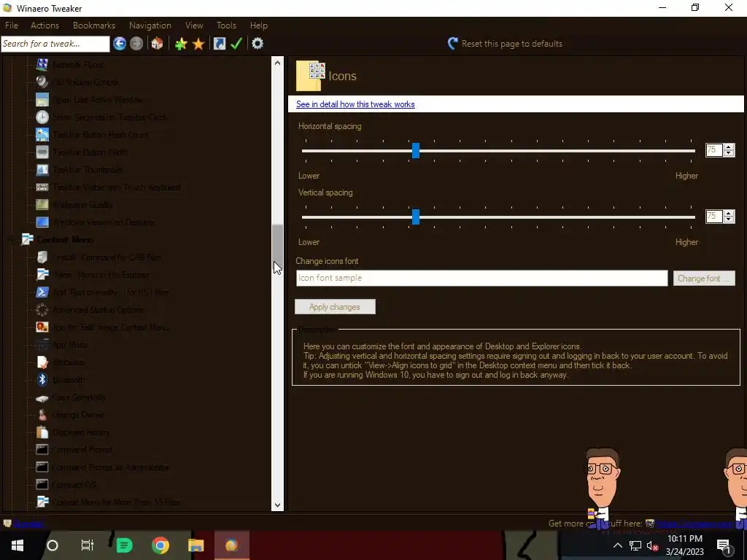Increase horizontal spacing value with up arrow
Image resolution: width=747 pixels, height=560 pixels.
pyautogui.click(x=729, y=147)
